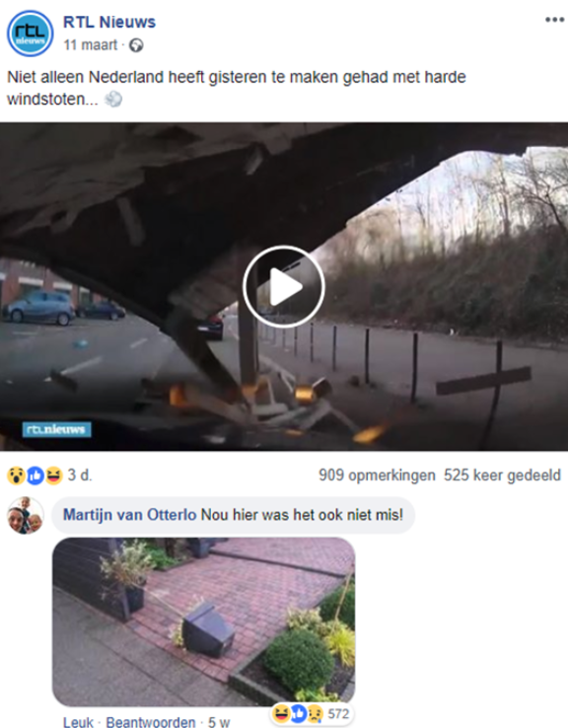Click the blue like reaction icon on post
The height and width of the screenshot is (728, 568).
click(35, 475)
